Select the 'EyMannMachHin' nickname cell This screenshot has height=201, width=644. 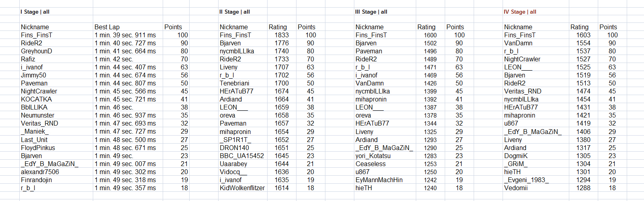click(379, 180)
